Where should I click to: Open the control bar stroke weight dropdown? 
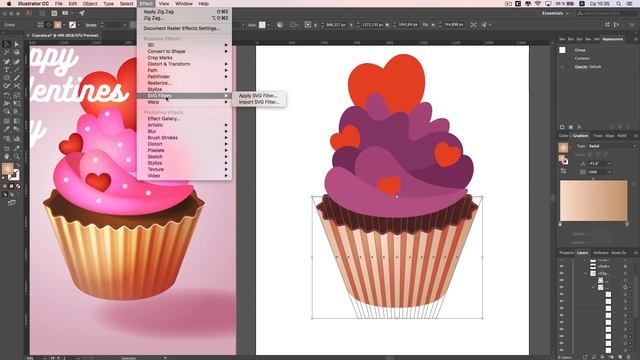click(124, 25)
